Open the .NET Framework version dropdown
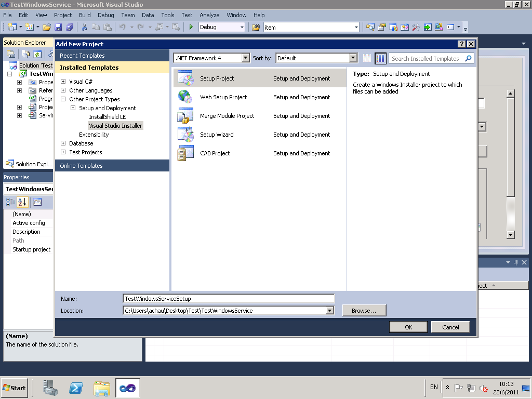 coord(246,58)
